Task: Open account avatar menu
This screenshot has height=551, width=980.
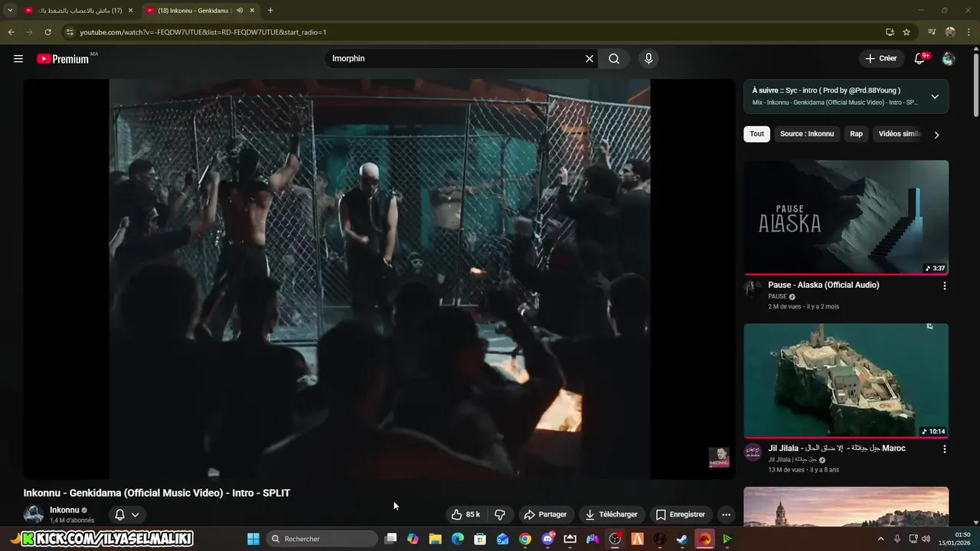Action: [x=949, y=59]
